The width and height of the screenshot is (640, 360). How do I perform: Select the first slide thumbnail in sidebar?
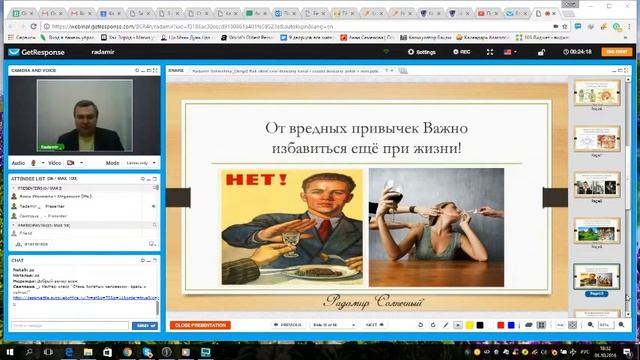click(x=597, y=93)
